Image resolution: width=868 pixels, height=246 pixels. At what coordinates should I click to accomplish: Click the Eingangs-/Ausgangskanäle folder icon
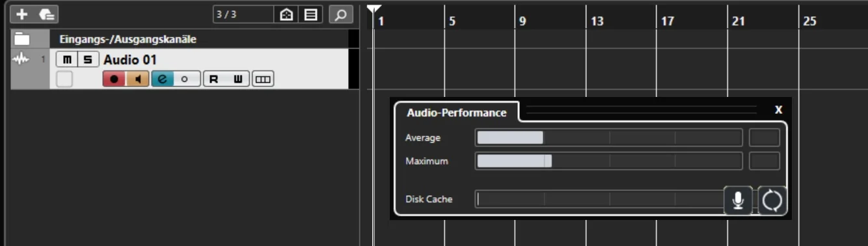click(22, 39)
